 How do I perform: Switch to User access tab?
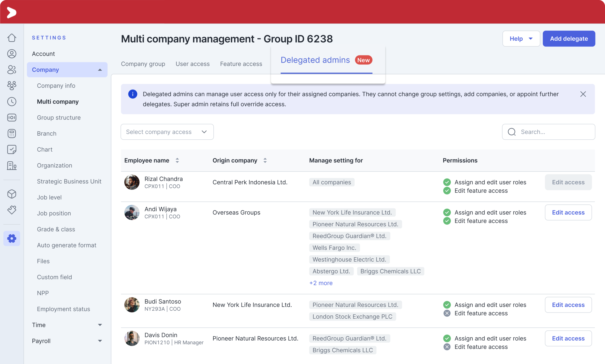[193, 64]
